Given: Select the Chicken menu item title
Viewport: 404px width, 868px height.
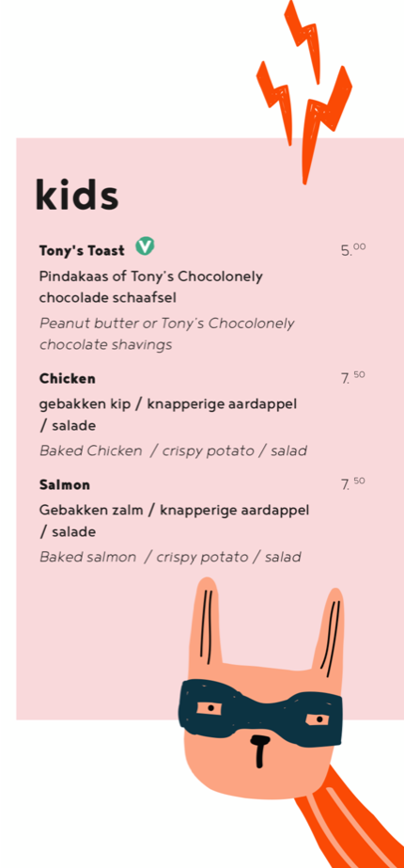Looking at the screenshot, I should tap(67, 379).
